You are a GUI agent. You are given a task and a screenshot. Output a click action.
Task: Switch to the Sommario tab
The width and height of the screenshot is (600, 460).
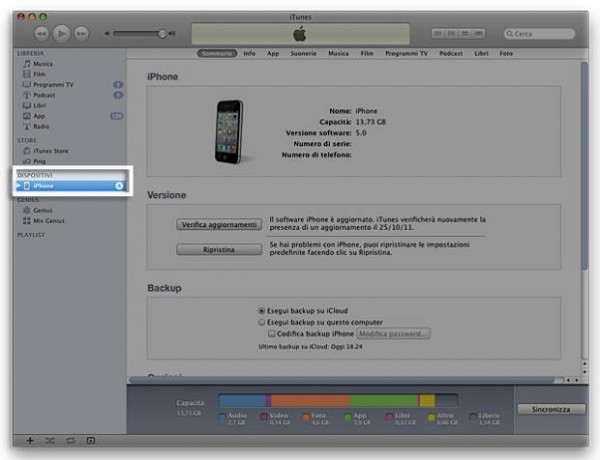[217, 53]
